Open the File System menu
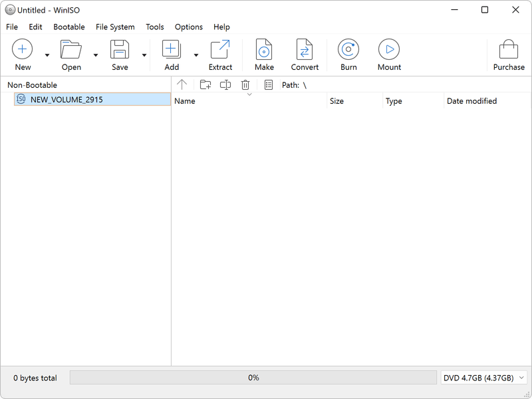Screen dimensions: 532x399 pos(115,27)
